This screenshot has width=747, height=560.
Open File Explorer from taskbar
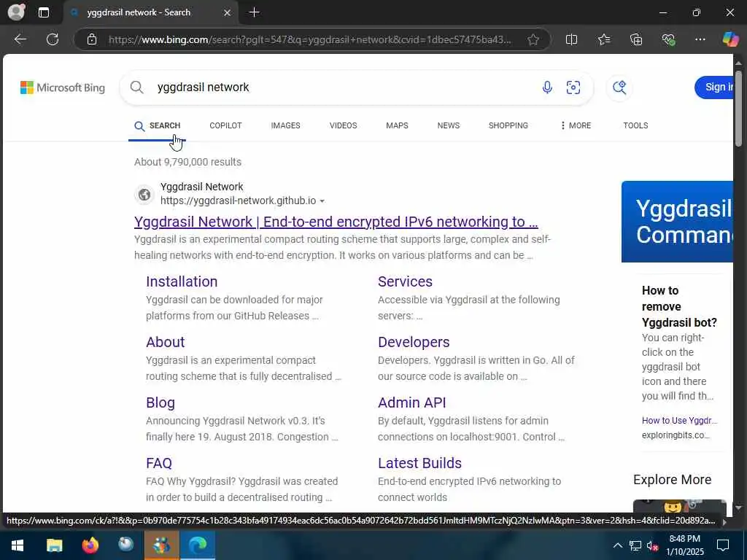click(x=54, y=545)
